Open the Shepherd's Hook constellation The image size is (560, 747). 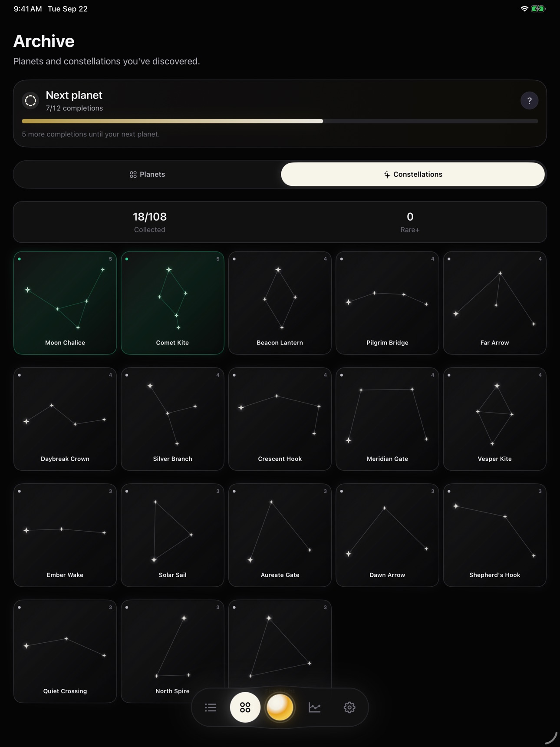point(495,535)
